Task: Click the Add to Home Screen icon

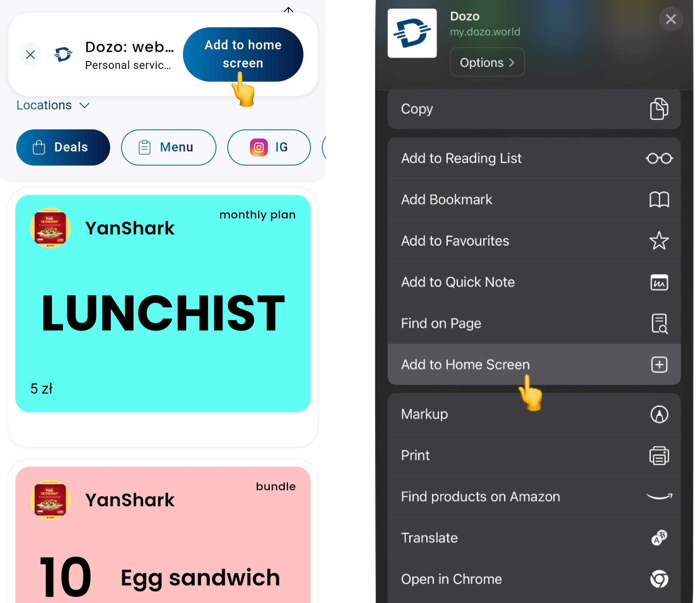Action: tap(659, 364)
